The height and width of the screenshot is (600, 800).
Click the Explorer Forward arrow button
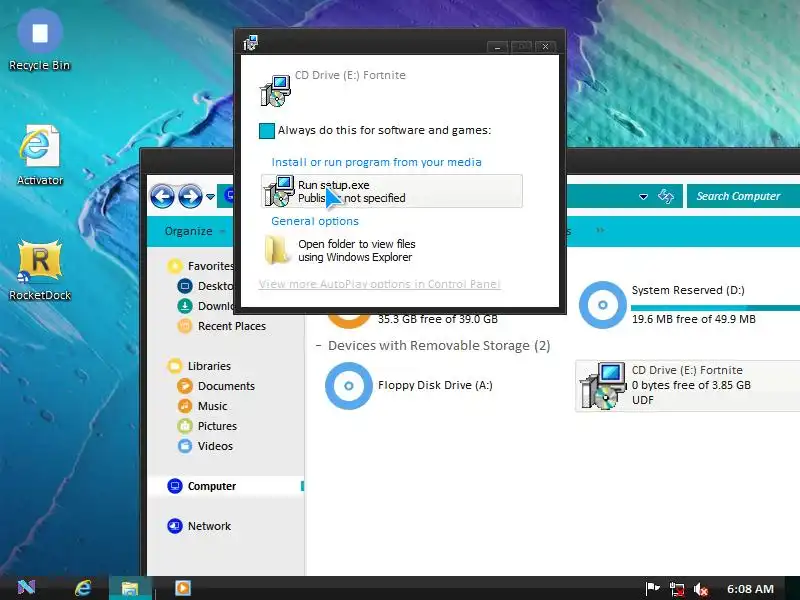coord(190,196)
